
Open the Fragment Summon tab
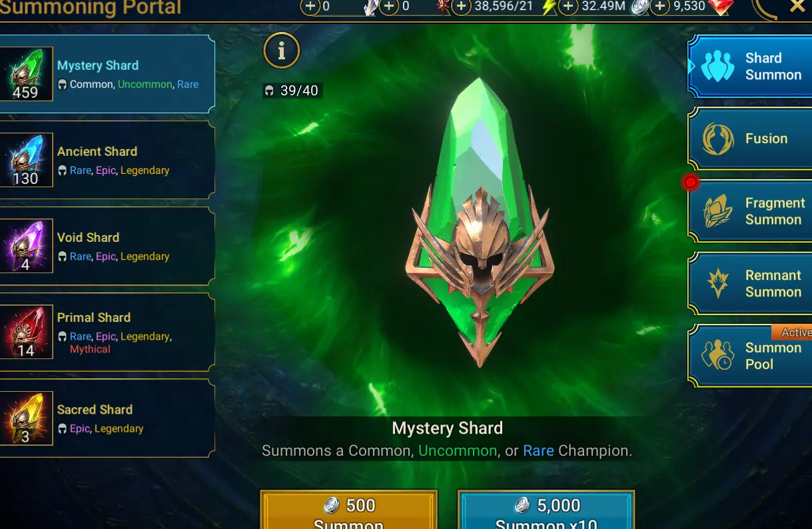[750, 211]
